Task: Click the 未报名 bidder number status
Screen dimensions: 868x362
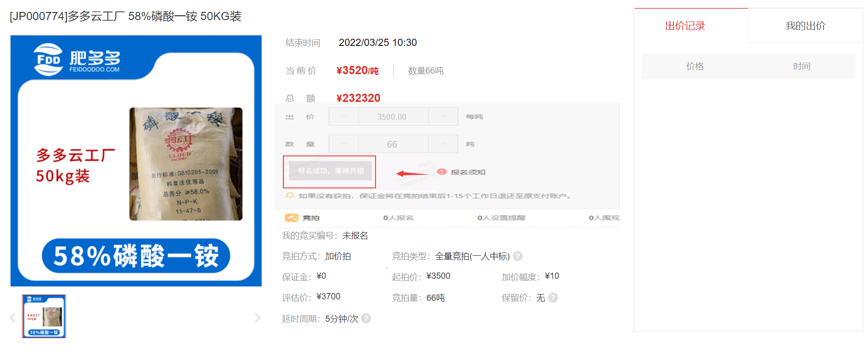Action: coord(355,236)
